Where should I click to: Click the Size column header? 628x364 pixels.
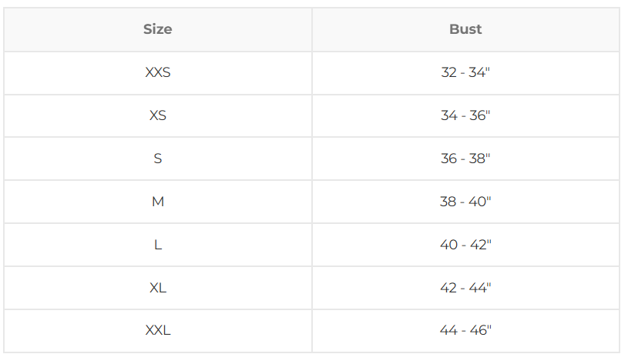(158, 29)
